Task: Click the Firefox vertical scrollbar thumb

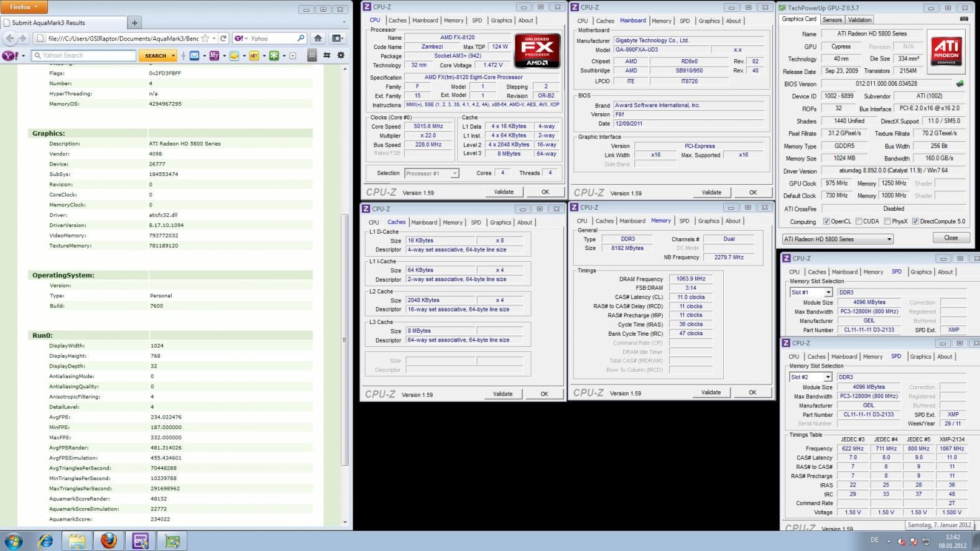Action: 346,341
